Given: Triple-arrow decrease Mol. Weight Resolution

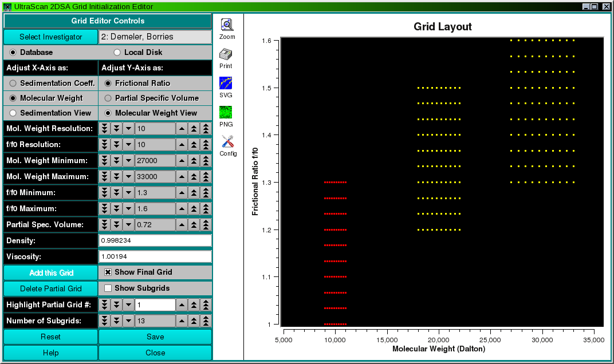Looking at the screenshot, I should click(x=105, y=128).
